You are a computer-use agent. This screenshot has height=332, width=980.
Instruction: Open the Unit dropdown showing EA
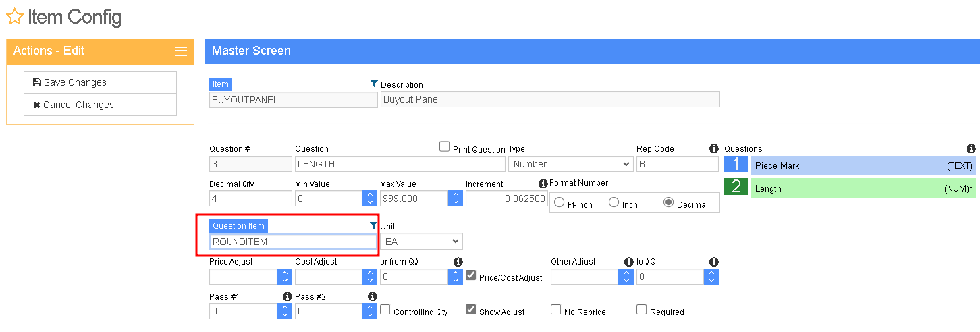(422, 241)
